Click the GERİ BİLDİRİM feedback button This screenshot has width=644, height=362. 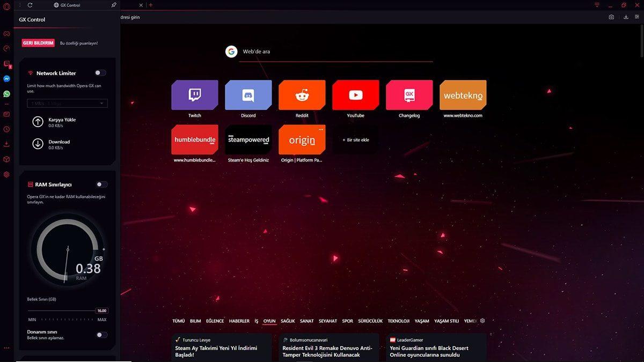coord(38,42)
